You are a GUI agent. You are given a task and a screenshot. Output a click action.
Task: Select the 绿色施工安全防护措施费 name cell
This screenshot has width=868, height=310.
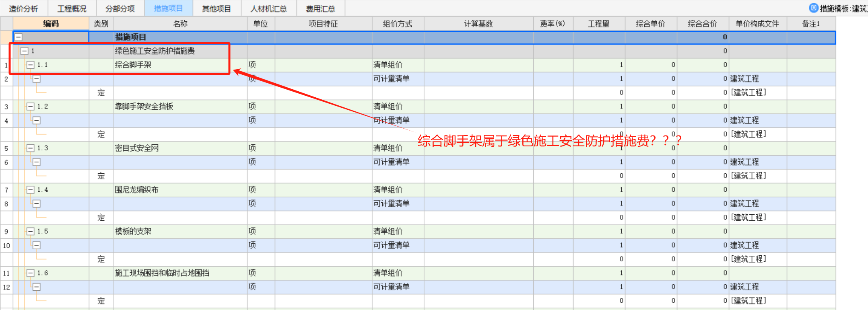pyautogui.click(x=180, y=51)
